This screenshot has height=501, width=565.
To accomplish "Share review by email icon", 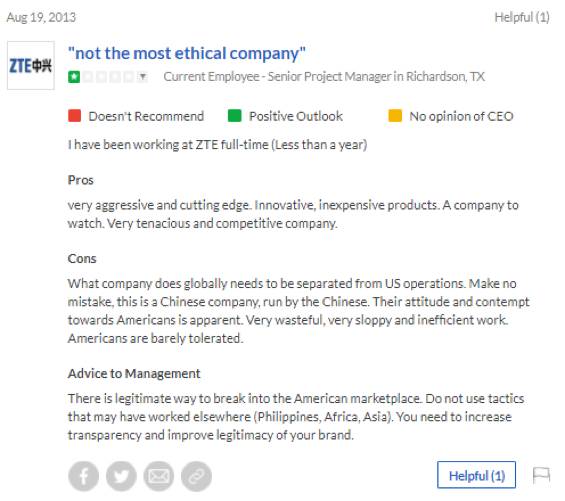I will point(159,476).
